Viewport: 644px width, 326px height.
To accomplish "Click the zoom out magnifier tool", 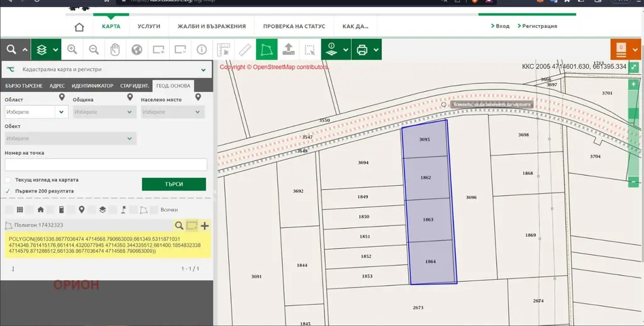I will point(94,50).
